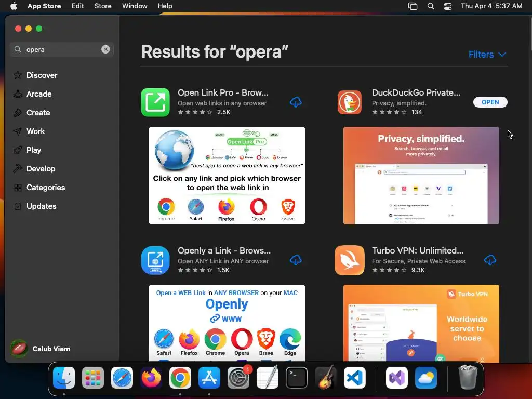Click the Openly a Link app icon

pos(155,260)
